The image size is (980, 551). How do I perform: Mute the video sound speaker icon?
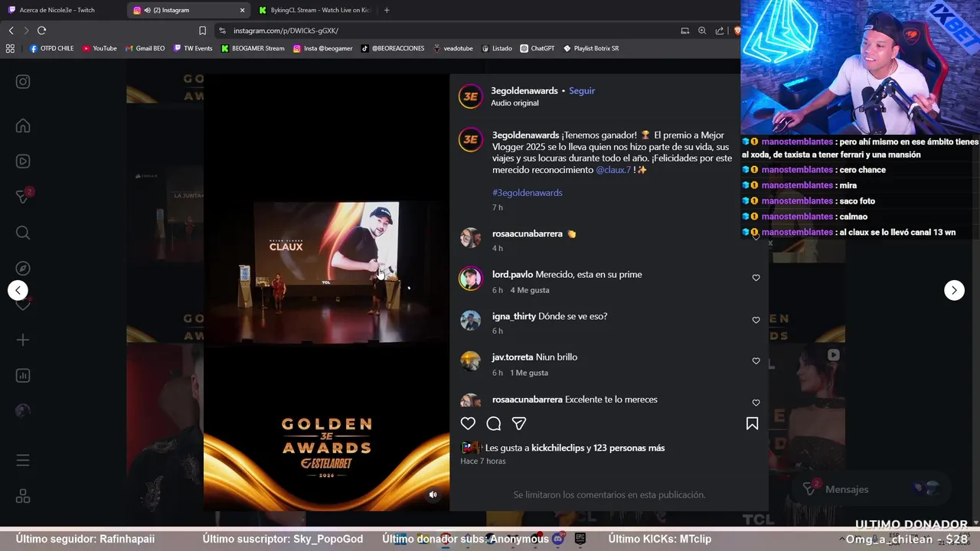click(433, 494)
